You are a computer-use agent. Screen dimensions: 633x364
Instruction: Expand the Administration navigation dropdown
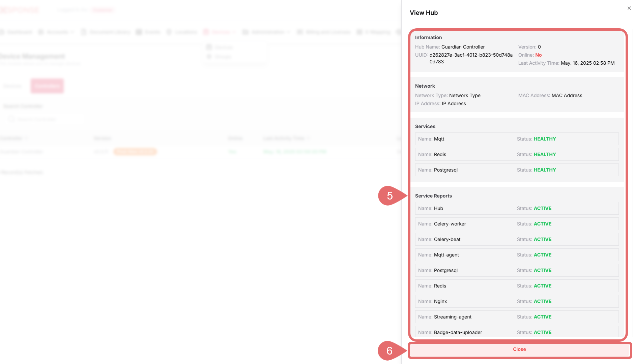pos(266,32)
